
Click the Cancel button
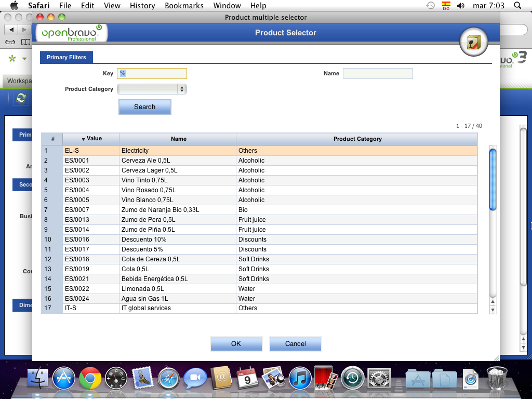[295, 344]
